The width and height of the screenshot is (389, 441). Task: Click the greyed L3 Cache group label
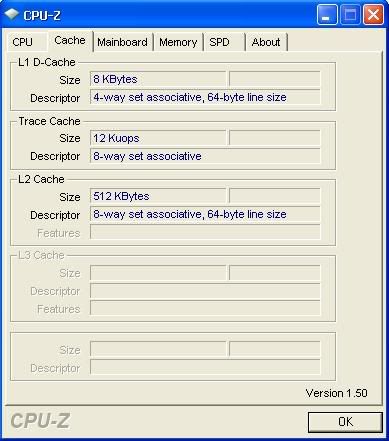(x=41, y=255)
